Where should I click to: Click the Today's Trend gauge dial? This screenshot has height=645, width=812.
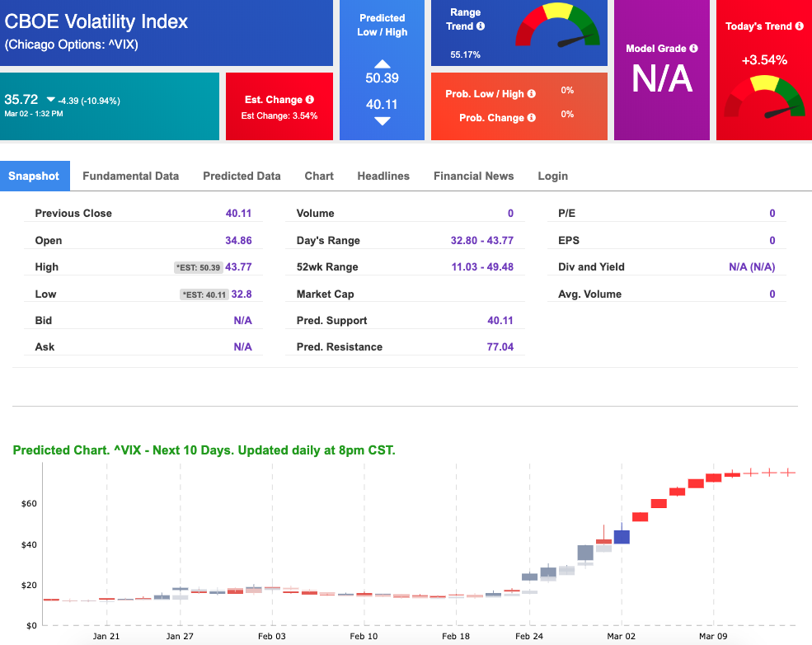coord(765,97)
